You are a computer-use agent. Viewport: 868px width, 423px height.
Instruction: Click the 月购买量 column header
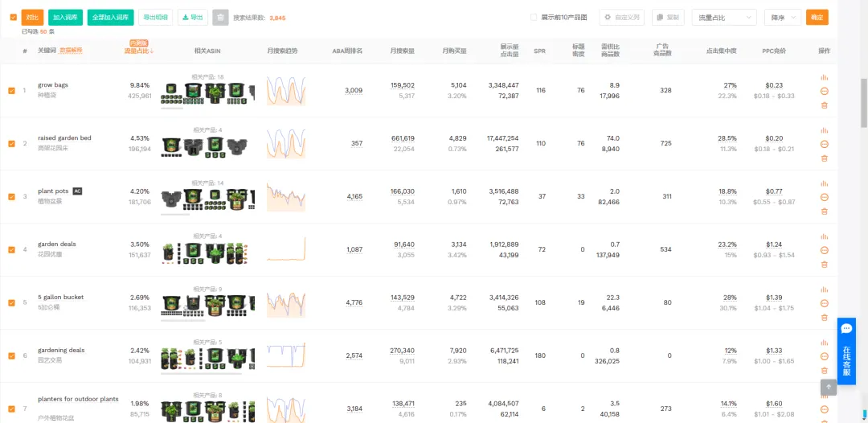454,51
